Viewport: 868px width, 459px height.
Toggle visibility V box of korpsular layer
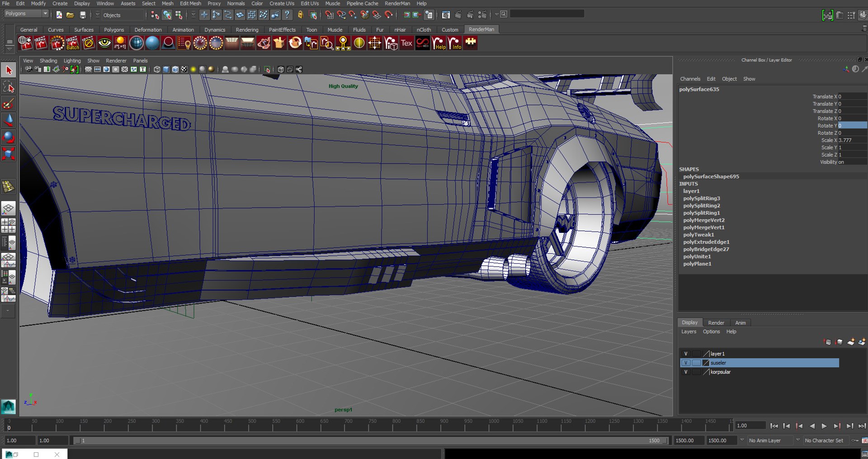(686, 372)
